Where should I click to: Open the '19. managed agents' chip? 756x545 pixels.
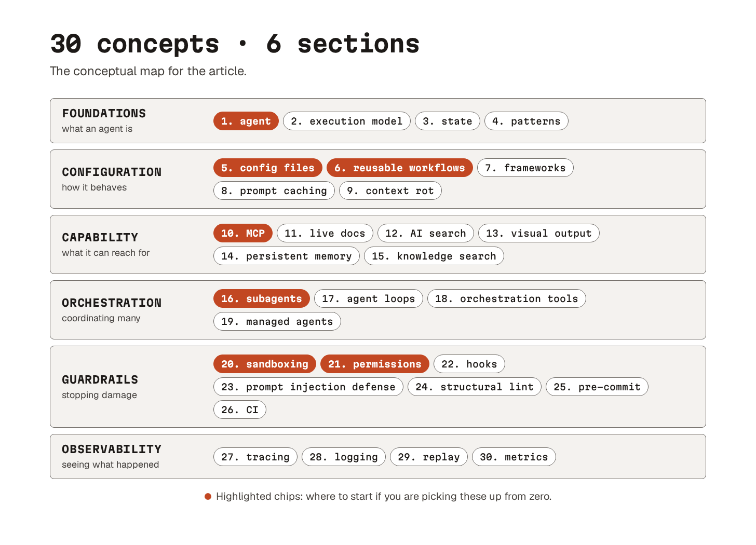[x=277, y=321]
